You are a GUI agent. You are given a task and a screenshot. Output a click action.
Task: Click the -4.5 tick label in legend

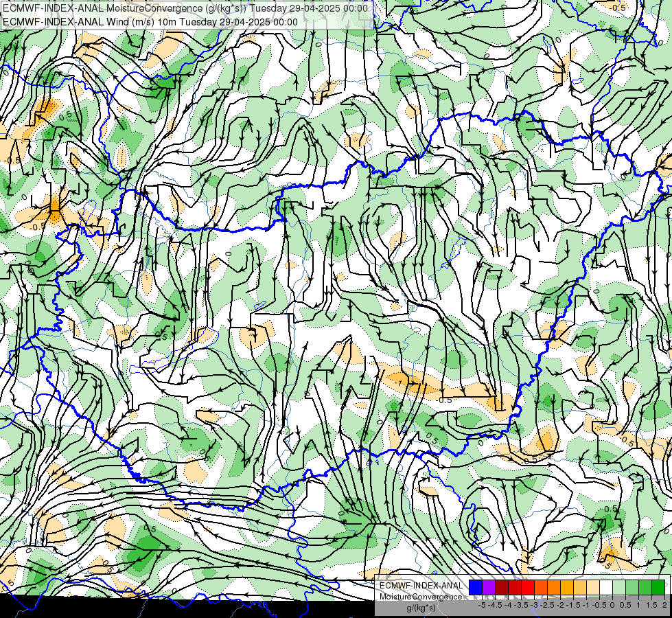click(x=496, y=605)
